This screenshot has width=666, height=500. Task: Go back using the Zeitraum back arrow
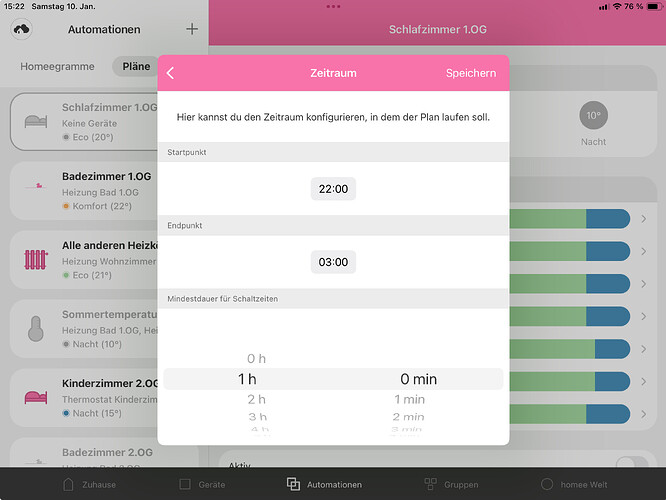[x=171, y=73]
